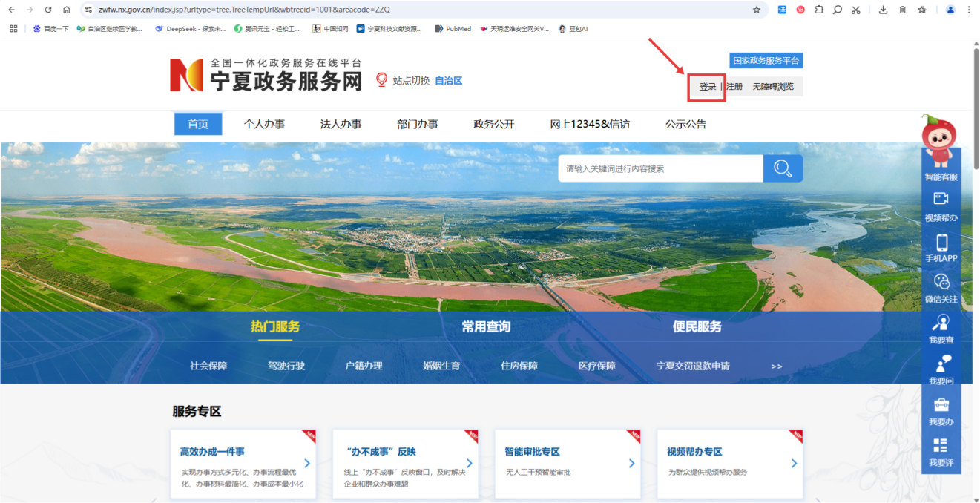Click the 手机APP phone icon
The height and width of the screenshot is (503, 980).
click(941, 243)
